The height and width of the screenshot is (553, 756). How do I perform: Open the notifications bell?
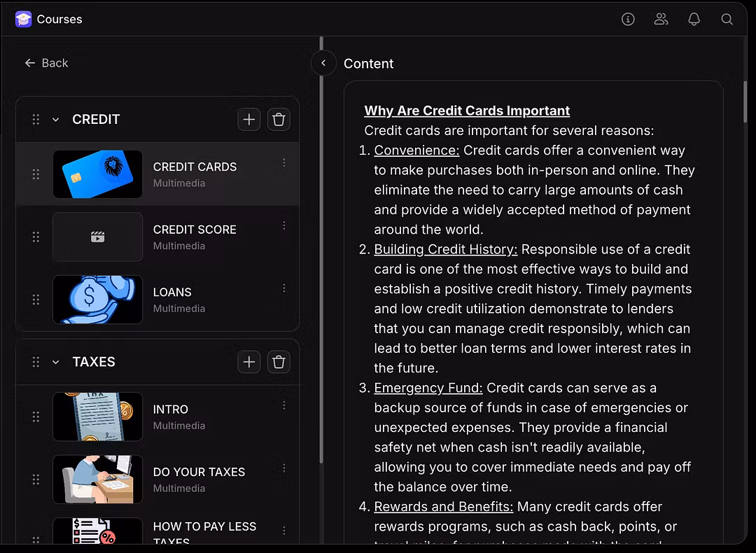point(694,20)
